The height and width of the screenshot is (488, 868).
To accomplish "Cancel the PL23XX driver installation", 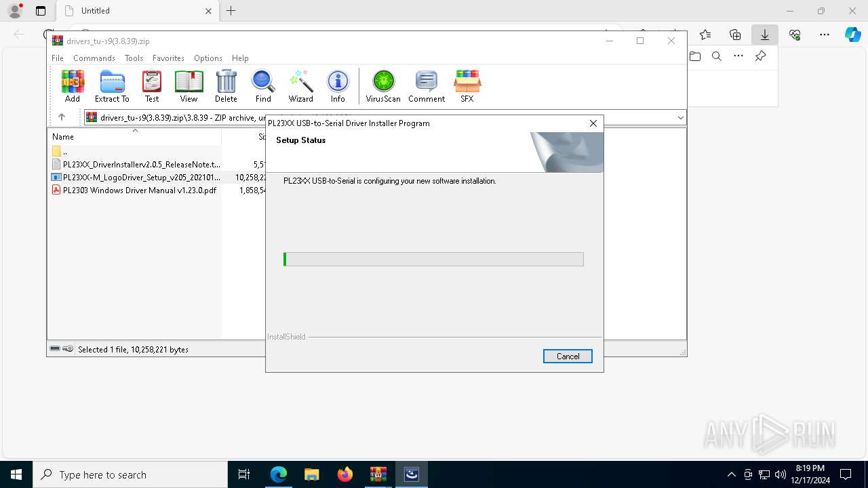I will [x=568, y=357].
